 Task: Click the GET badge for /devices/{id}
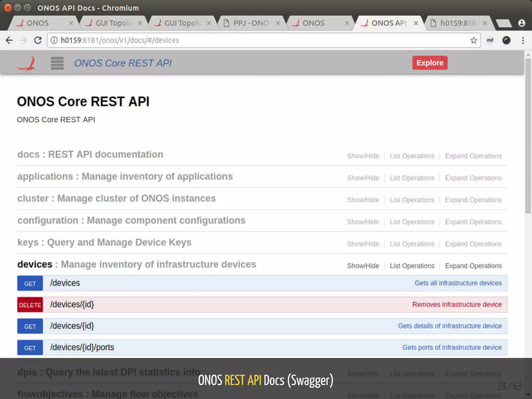[30, 326]
